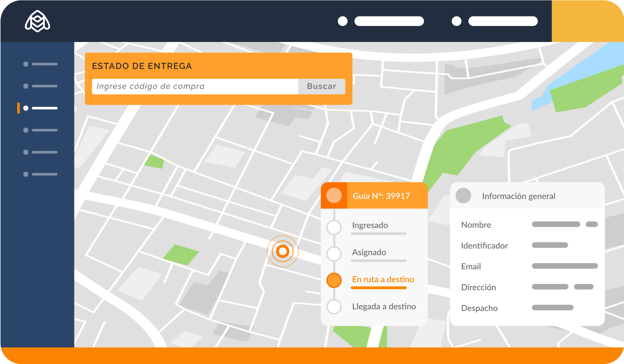Select the Ingresado status radio circle
624x364 pixels.
pos(334,227)
